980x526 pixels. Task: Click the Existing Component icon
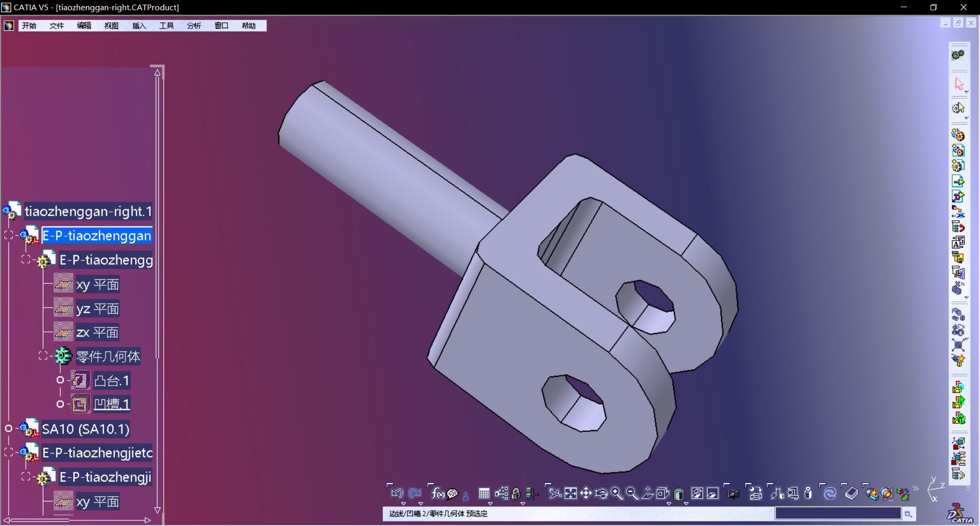(958, 181)
